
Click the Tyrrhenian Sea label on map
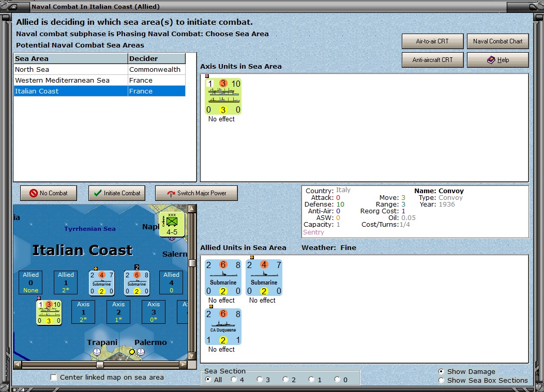tap(90, 229)
